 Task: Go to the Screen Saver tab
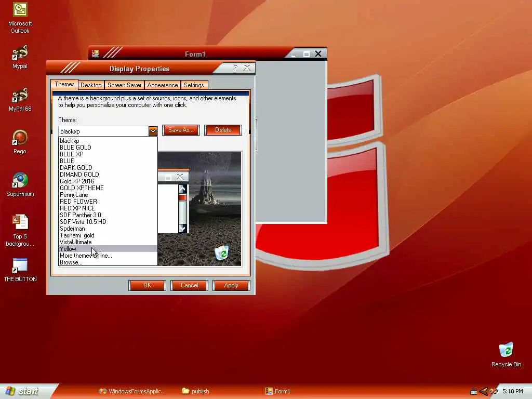coord(125,85)
